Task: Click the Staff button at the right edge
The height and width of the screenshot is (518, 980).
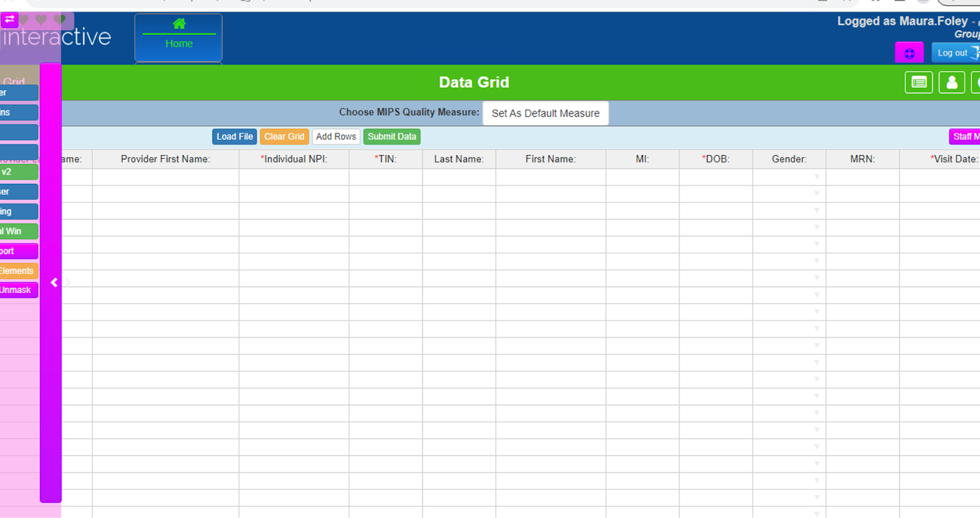Action: (x=965, y=137)
